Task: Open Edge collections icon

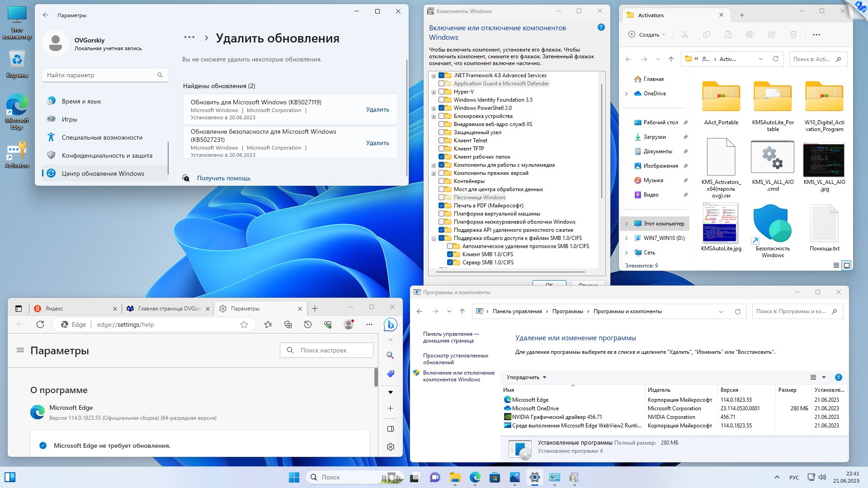Action: coord(288,324)
